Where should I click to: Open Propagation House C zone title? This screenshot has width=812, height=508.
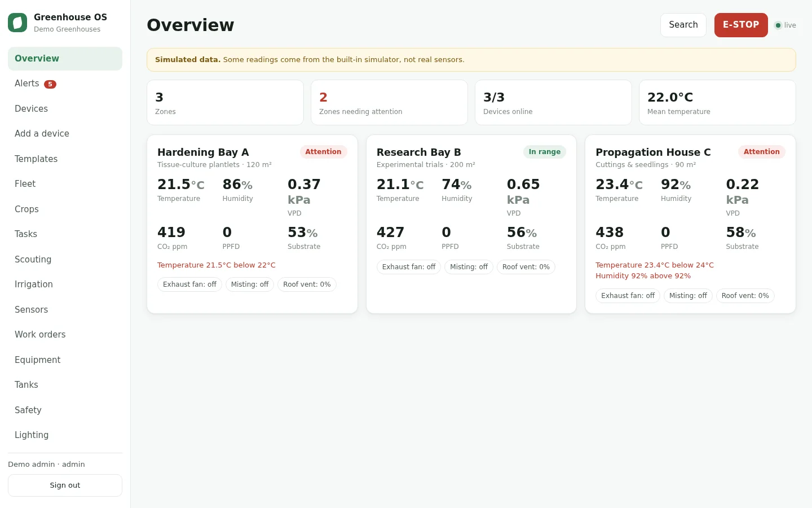point(653,152)
